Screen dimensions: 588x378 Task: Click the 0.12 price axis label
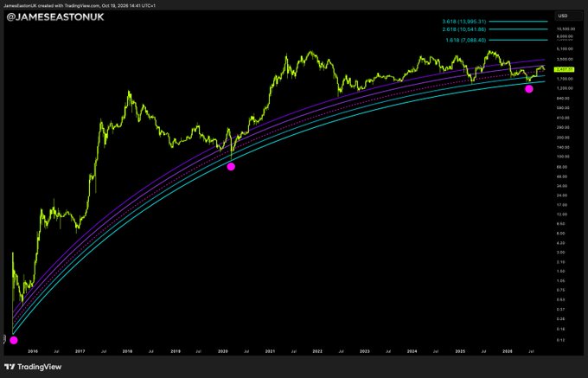click(x=561, y=340)
